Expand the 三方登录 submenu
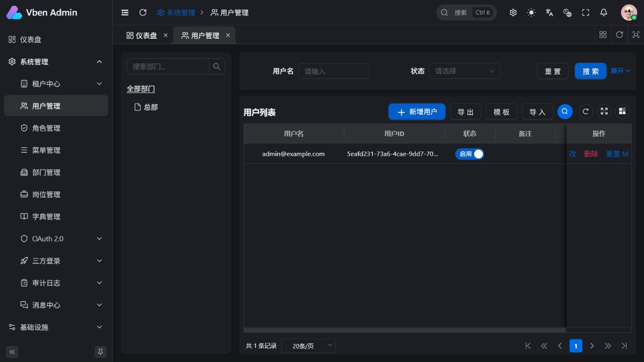Image resolution: width=644 pixels, height=362 pixels. [56, 261]
